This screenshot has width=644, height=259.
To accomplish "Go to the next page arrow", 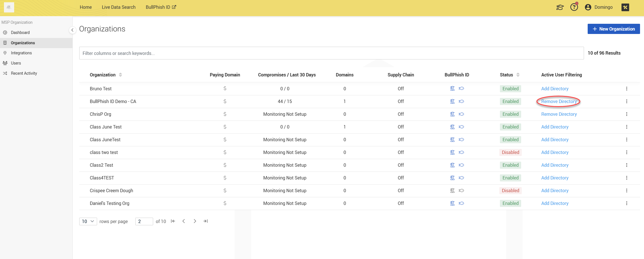I will [195, 221].
